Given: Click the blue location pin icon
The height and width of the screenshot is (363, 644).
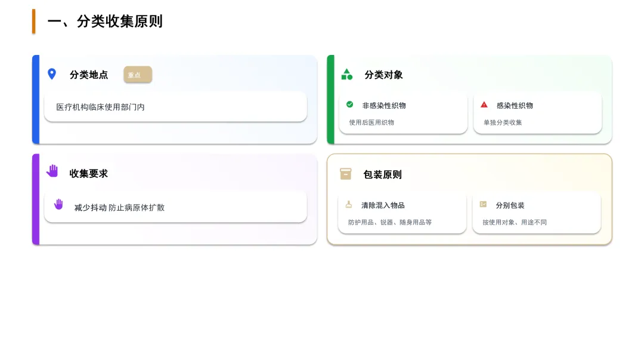Looking at the screenshot, I should [x=52, y=74].
